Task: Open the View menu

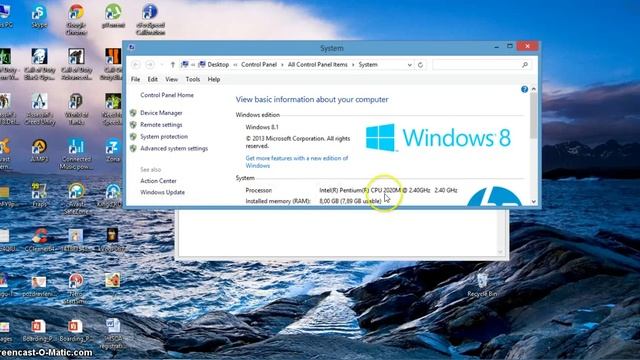Action: 171,79
